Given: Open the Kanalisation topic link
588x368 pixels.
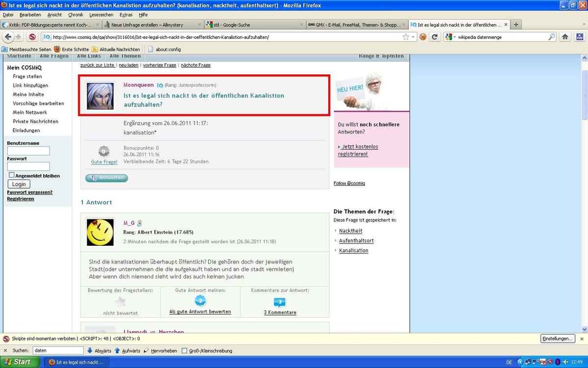Looking at the screenshot, I should pyautogui.click(x=353, y=250).
